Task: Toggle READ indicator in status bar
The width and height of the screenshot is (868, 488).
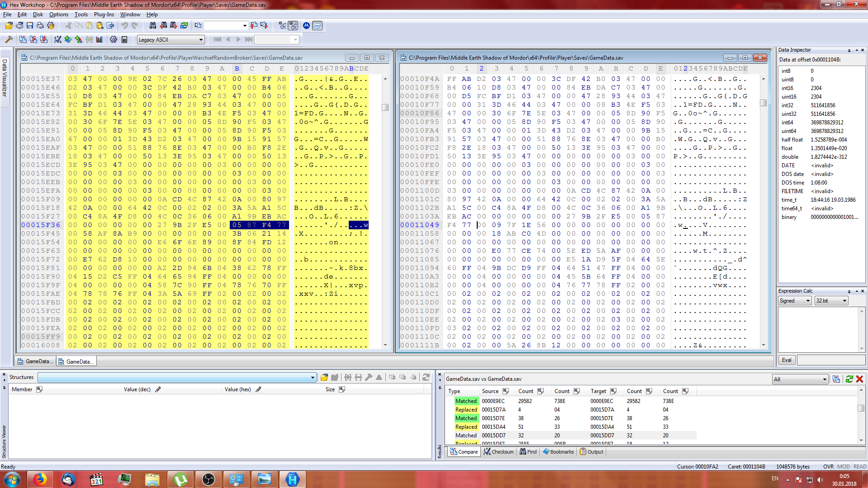Action: click(x=860, y=466)
